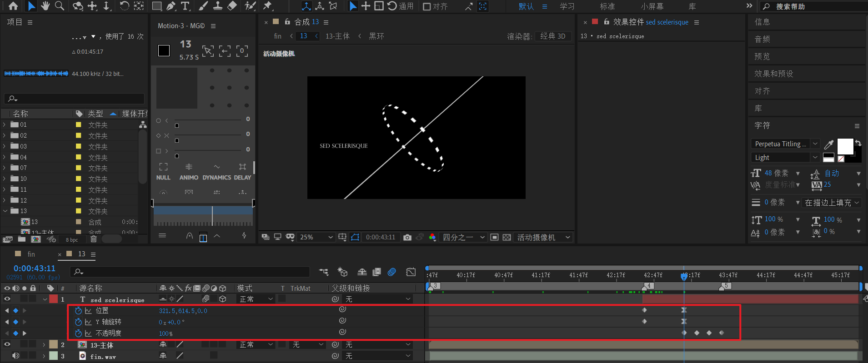868x363 pixels.
Task: Open composition mini-flowchart in timeline
Action: coord(324,272)
